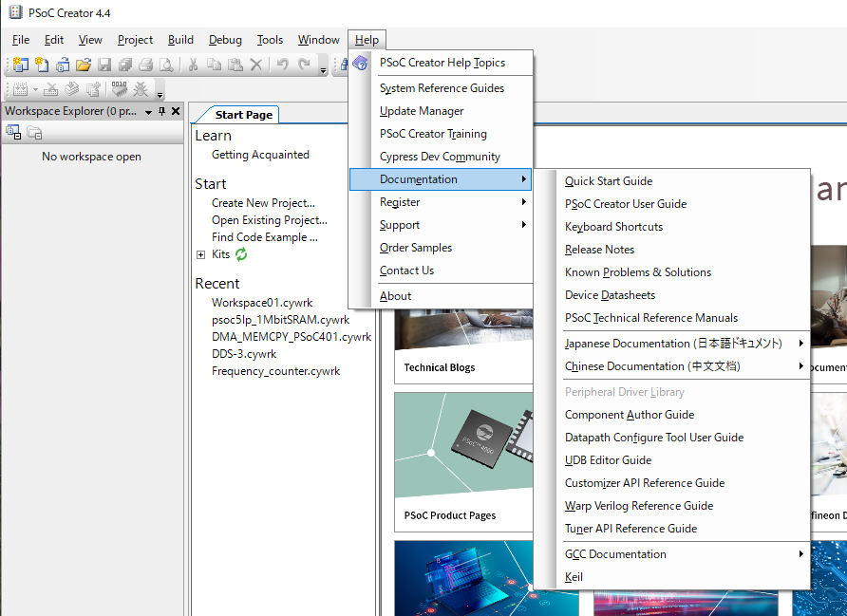This screenshot has width=847, height=616.
Task: Click the Build project toolbar icon
Action: 21,89
